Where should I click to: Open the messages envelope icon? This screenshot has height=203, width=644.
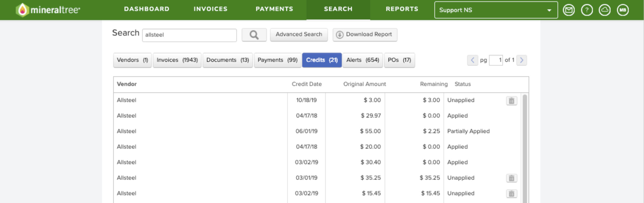[x=569, y=10]
